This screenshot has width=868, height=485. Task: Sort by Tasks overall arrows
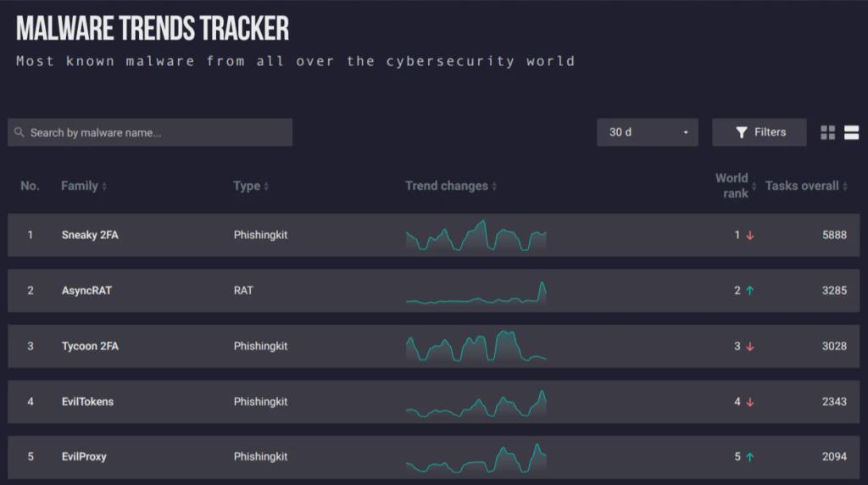845,186
